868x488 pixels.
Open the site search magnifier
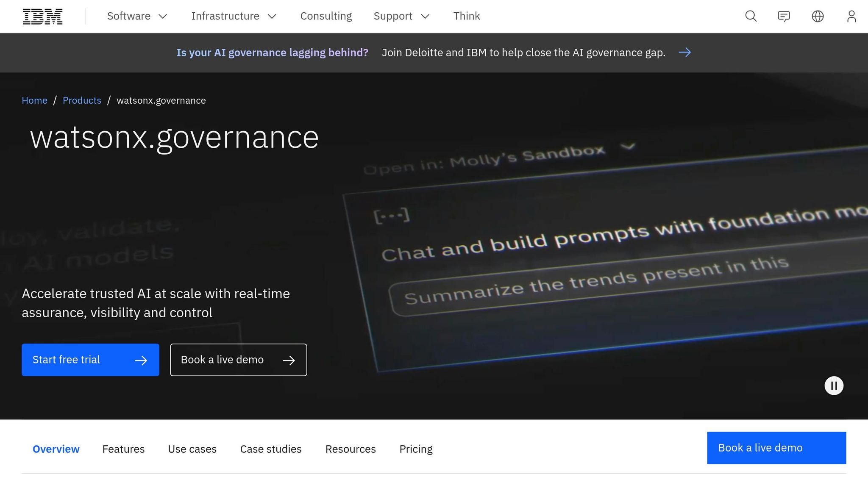pyautogui.click(x=751, y=16)
